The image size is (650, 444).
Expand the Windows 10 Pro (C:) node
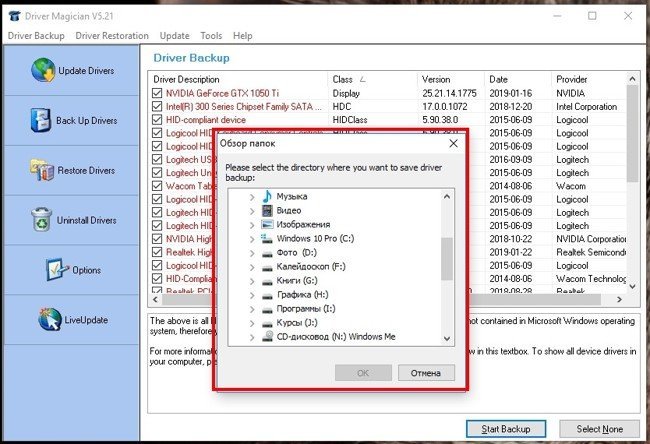252,239
